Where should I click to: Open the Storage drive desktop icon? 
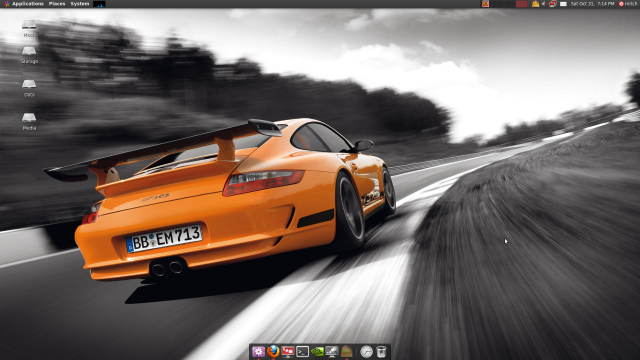(29, 55)
